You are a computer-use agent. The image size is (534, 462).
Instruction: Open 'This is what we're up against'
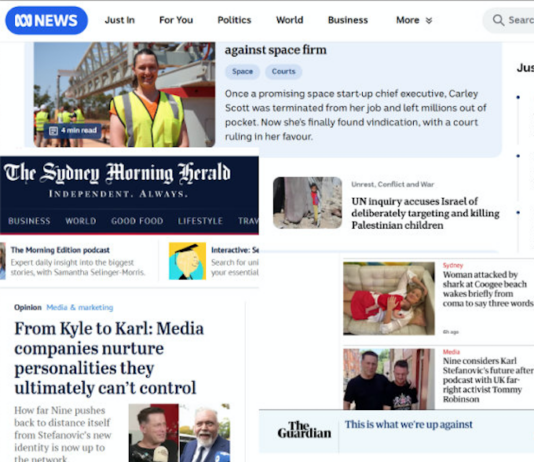click(408, 425)
